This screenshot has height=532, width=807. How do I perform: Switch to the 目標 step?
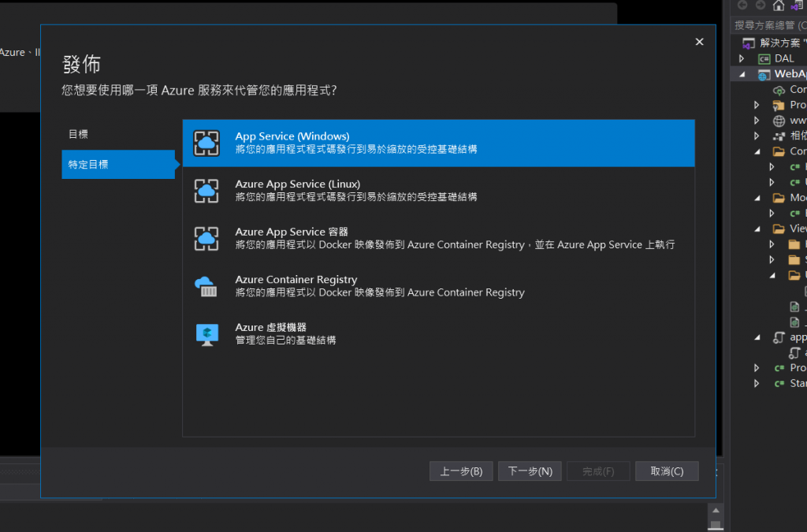coord(118,134)
